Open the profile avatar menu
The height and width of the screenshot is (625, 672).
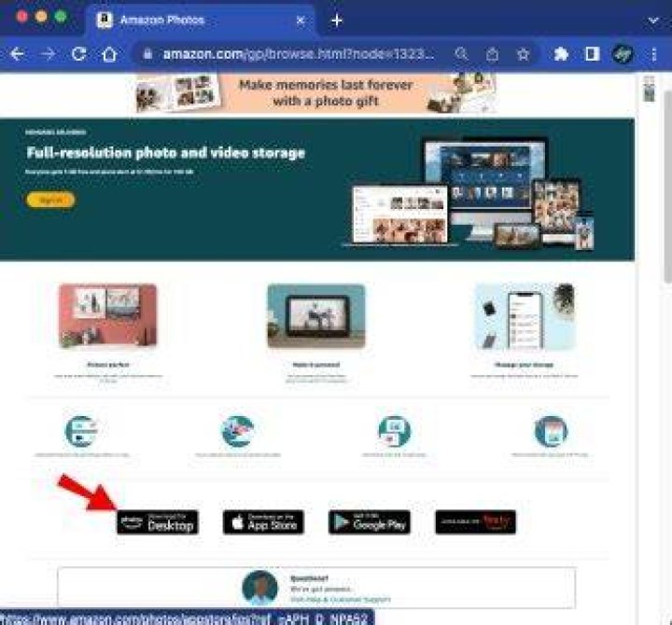click(623, 54)
